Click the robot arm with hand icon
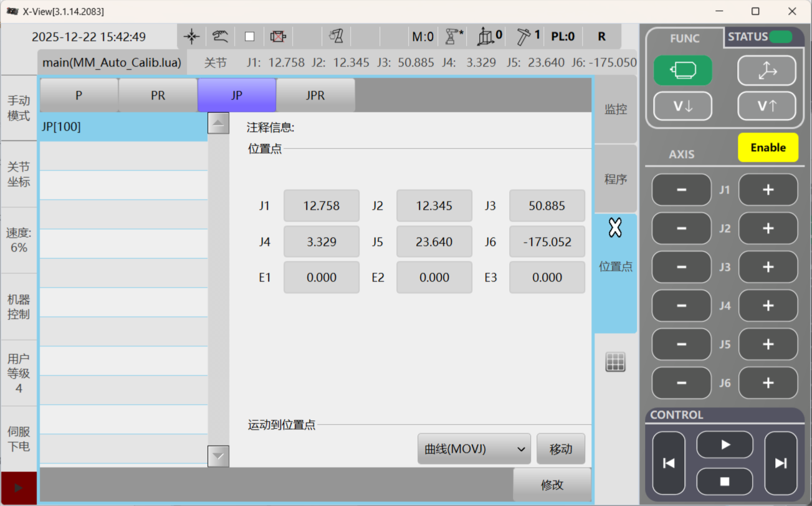This screenshot has width=812, height=506. (x=337, y=37)
